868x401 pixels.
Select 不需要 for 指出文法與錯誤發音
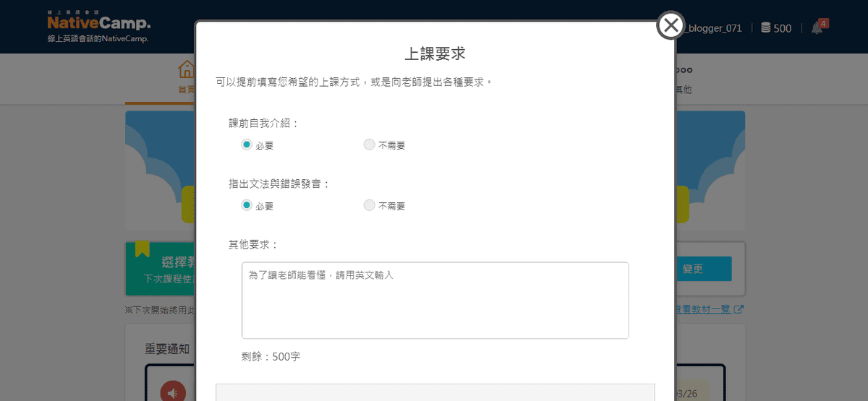370,205
